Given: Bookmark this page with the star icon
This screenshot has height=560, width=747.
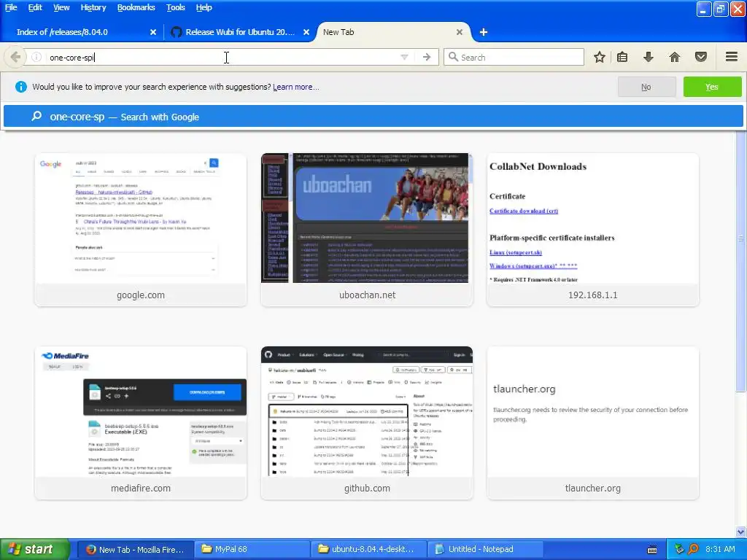Looking at the screenshot, I should pyautogui.click(x=600, y=57).
